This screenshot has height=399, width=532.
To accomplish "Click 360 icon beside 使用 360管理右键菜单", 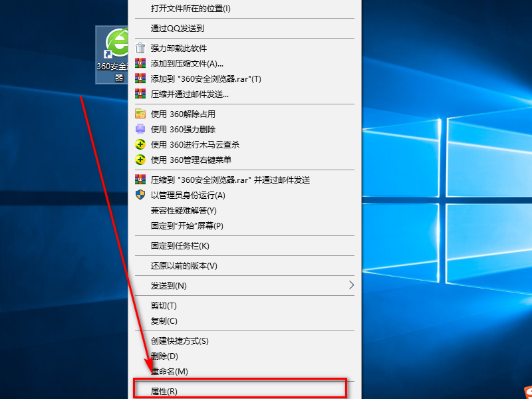I will pyautogui.click(x=140, y=160).
